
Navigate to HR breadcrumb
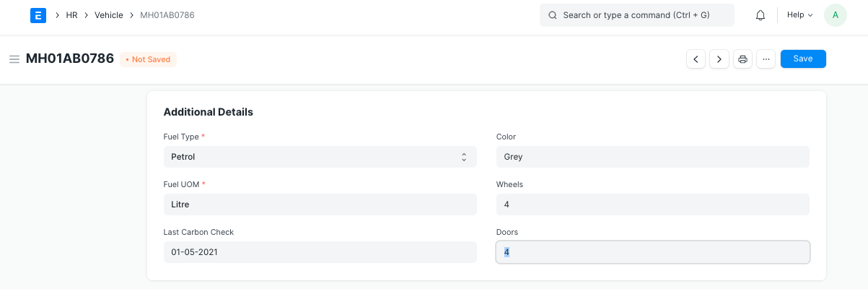71,15
